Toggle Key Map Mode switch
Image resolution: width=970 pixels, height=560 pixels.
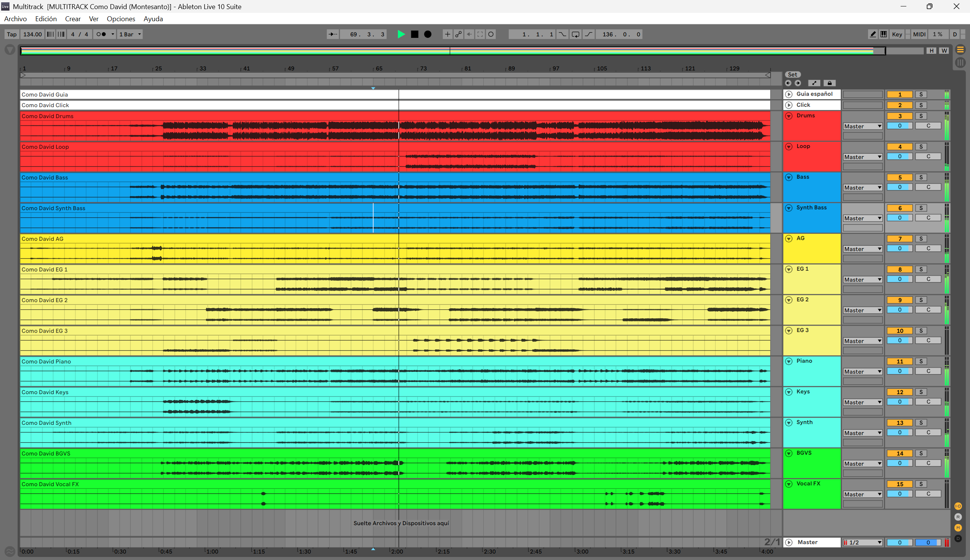[x=897, y=34]
